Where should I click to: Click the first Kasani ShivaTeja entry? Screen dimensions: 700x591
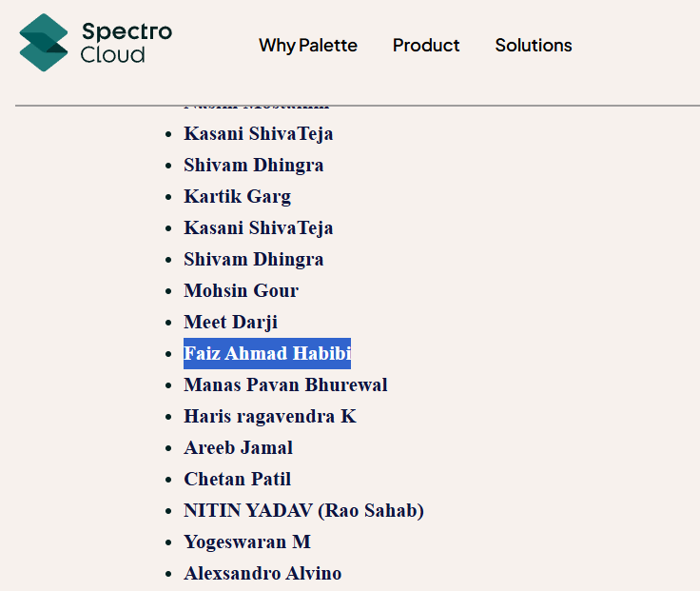coord(258,134)
